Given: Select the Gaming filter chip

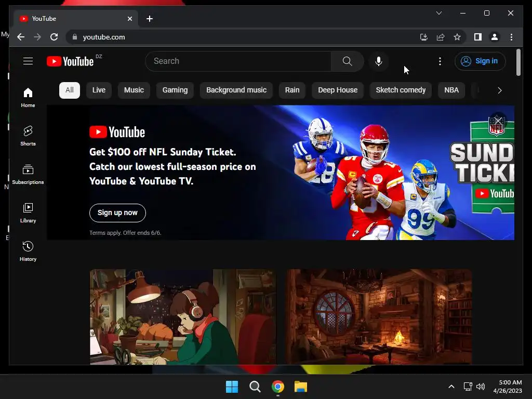Looking at the screenshot, I should tap(175, 90).
